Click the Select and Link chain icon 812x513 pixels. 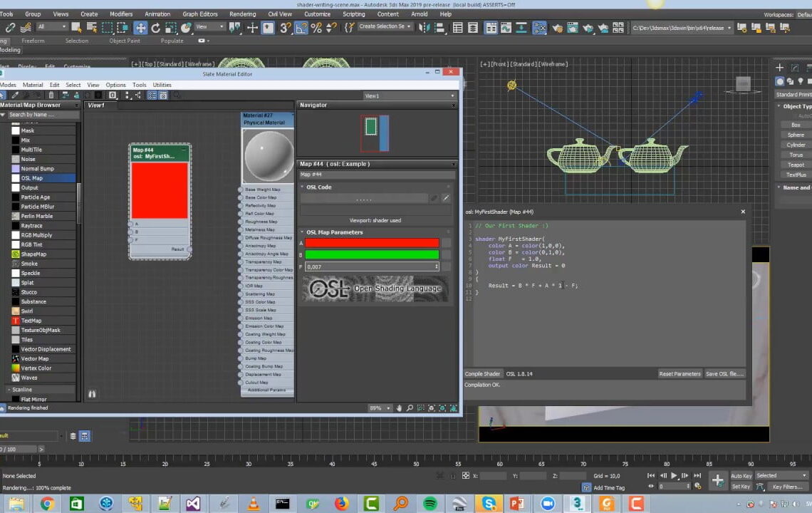coord(10,28)
